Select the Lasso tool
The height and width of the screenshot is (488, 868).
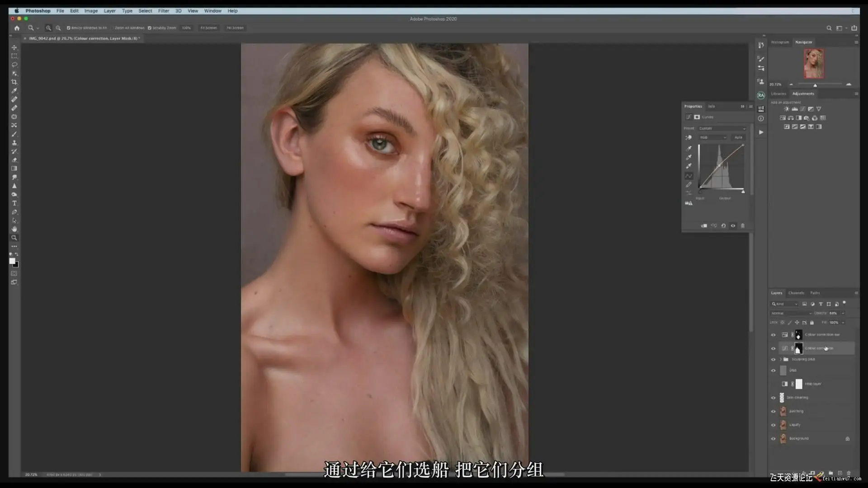coord(14,65)
